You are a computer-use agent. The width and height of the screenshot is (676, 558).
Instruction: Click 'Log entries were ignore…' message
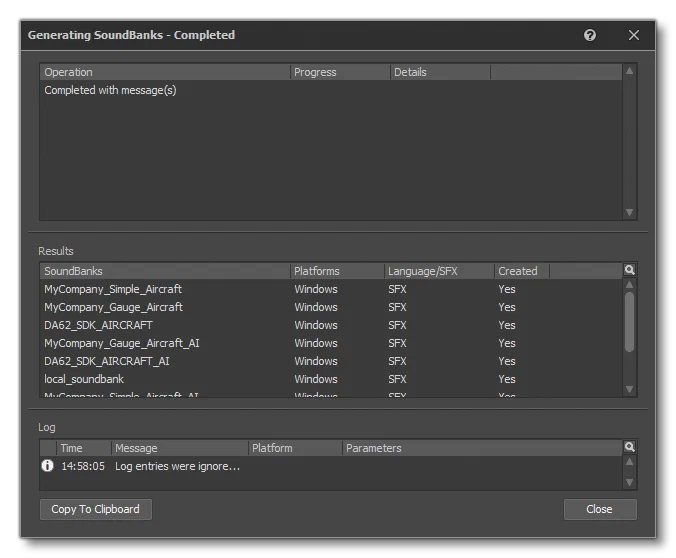177,466
